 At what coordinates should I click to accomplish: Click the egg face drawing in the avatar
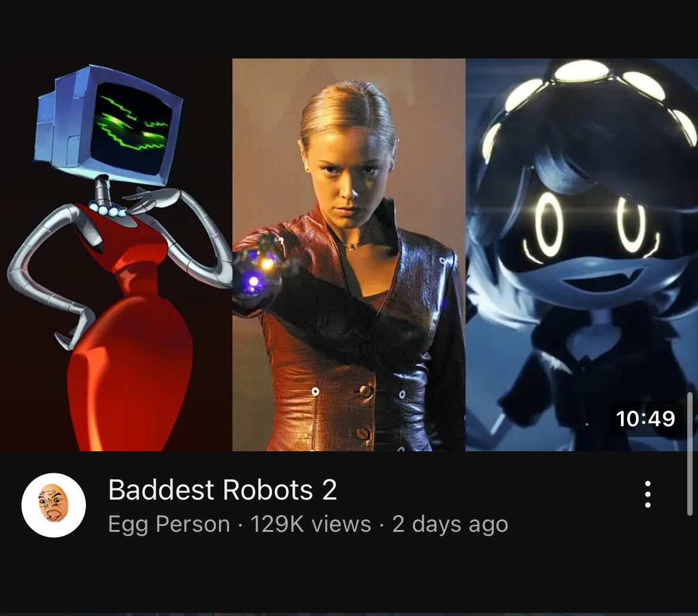pyautogui.click(x=54, y=503)
